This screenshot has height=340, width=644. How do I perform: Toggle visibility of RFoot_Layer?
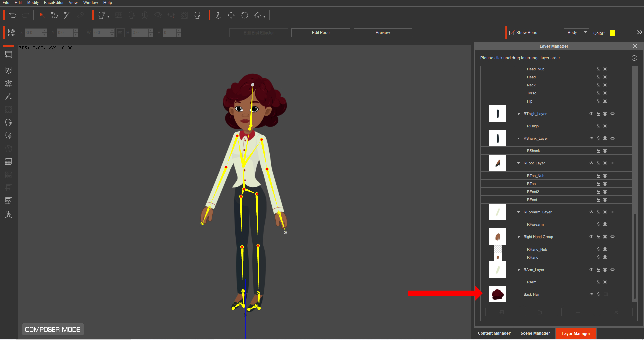pos(591,163)
